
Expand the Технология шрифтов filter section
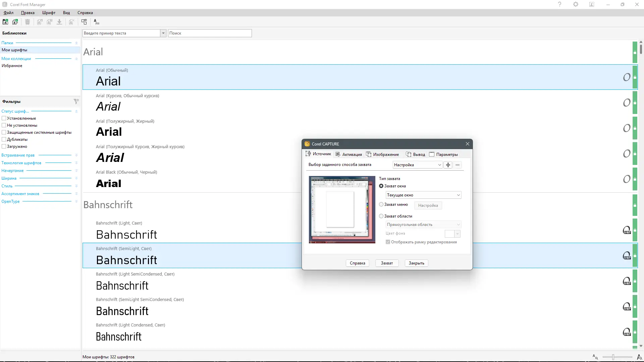pyautogui.click(x=76, y=163)
